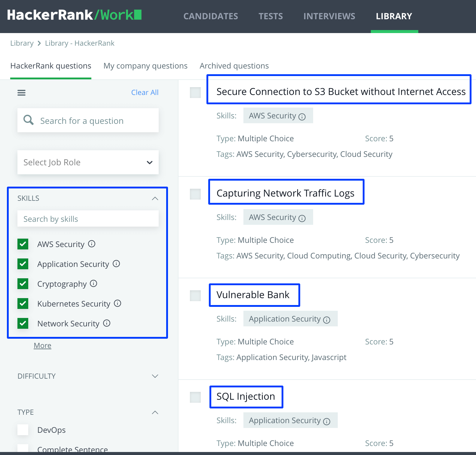Switch to My company questions tab
Image resolution: width=476 pixels, height=455 pixels.
(x=145, y=66)
